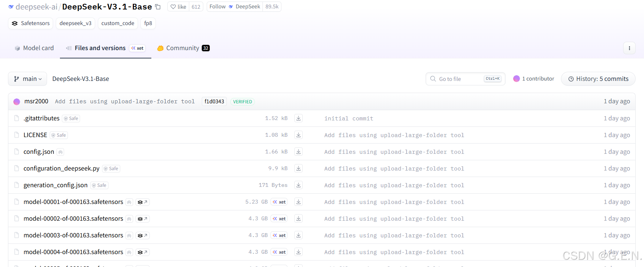Click the xet badge on model-00004 row
Image resolution: width=644 pixels, height=267 pixels.
point(279,252)
